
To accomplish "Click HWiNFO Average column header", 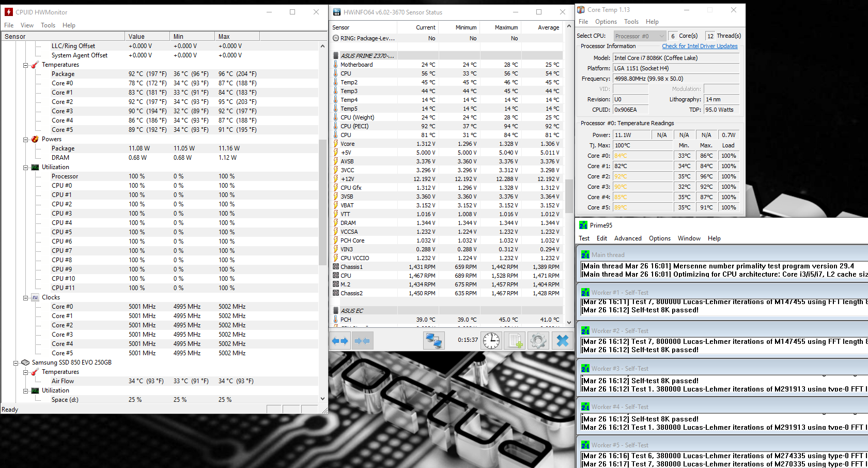I will point(542,27).
